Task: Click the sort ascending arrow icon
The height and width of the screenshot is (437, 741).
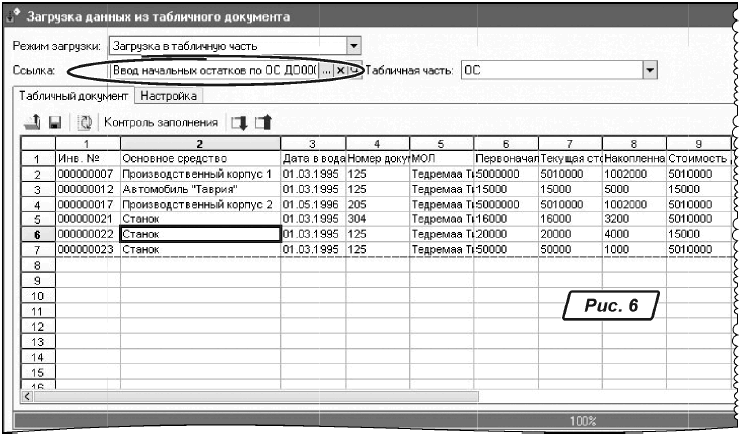Action: point(263,123)
